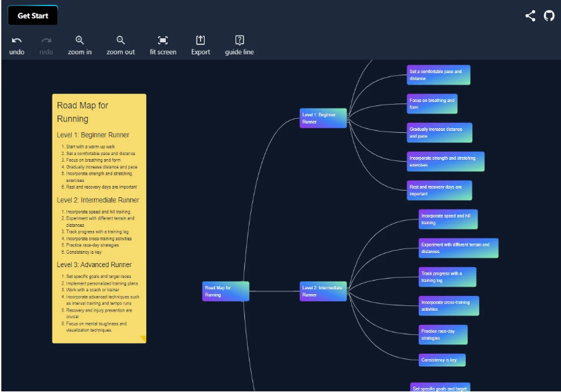Image resolution: width=561 pixels, height=392 pixels.
Task: Zoom out of the mind map
Action: [121, 46]
